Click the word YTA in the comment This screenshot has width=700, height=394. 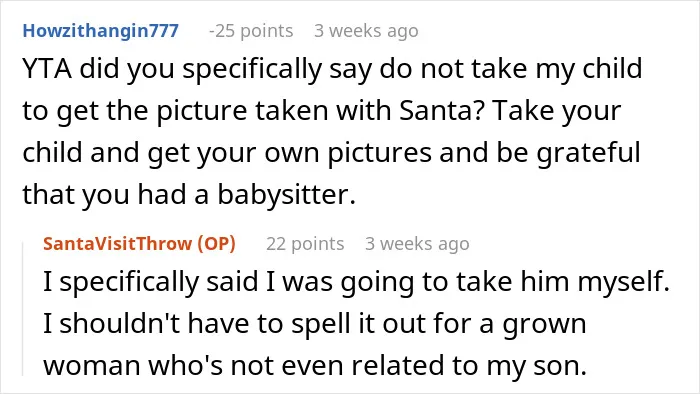[47, 68]
